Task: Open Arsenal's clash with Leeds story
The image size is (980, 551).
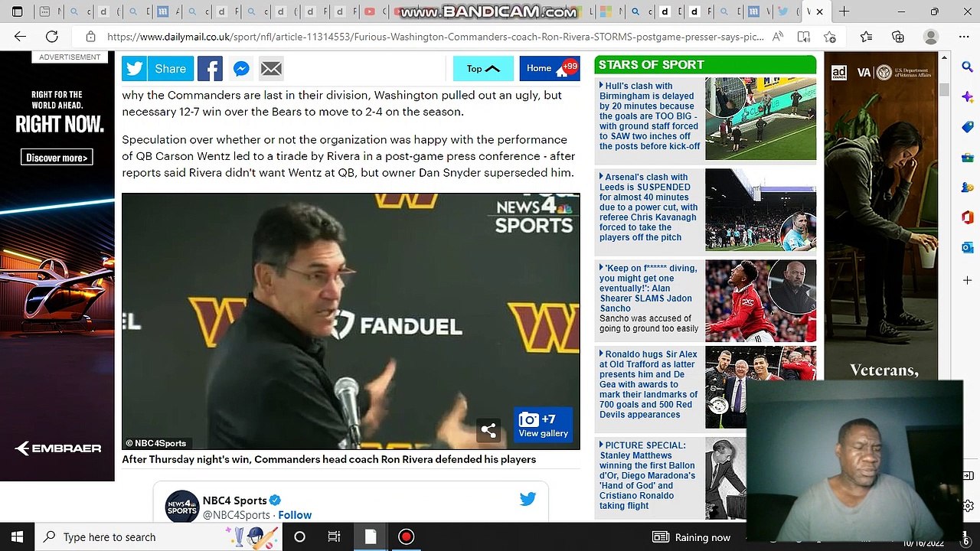Action: [648, 207]
